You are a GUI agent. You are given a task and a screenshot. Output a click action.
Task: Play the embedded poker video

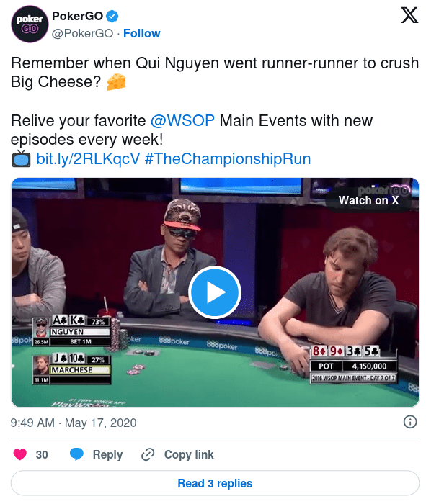pyautogui.click(x=215, y=292)
